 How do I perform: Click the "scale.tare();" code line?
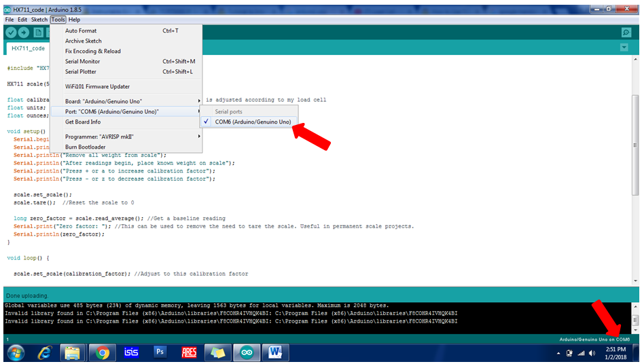(35, 202)
